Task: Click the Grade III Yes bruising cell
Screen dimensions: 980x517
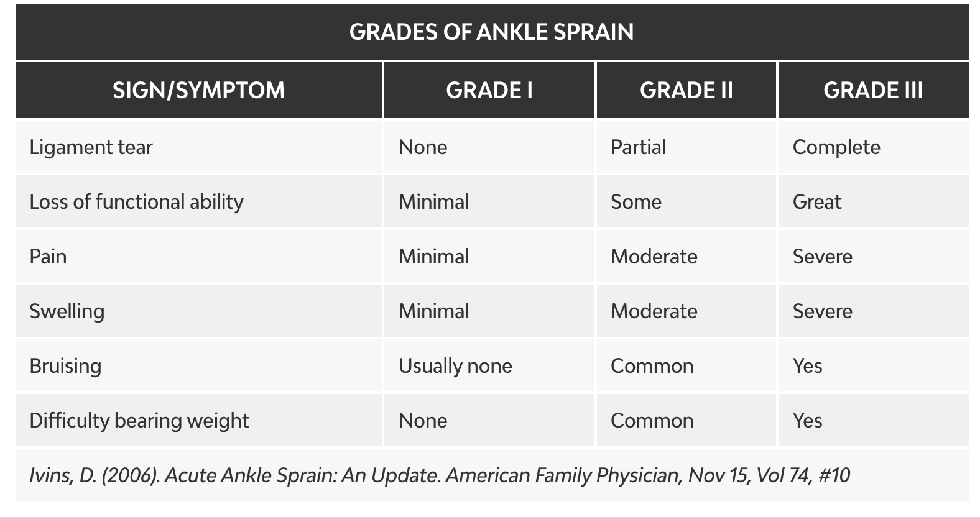Action: pos(807,366)
